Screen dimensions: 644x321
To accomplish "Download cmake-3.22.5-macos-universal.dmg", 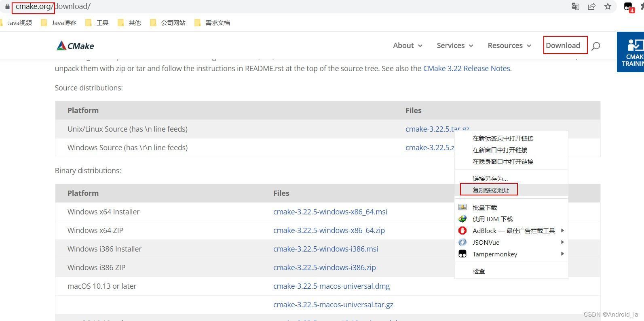I will [x=332, y=286].
